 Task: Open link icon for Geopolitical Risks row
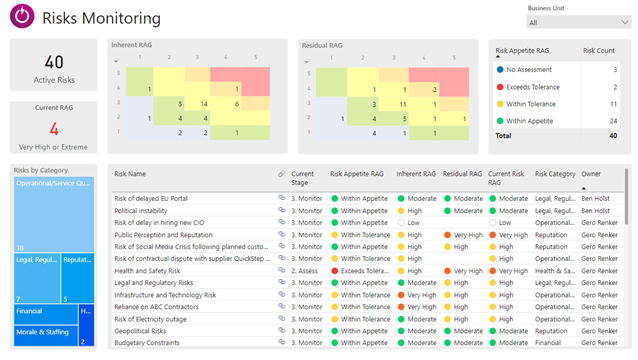[x=282, y=330]
